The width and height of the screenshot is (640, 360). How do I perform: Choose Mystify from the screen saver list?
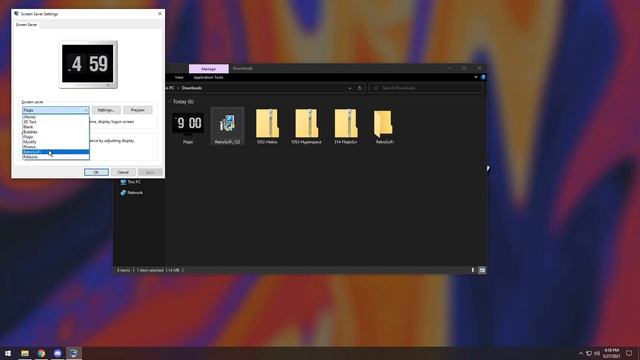coord(56,142)
